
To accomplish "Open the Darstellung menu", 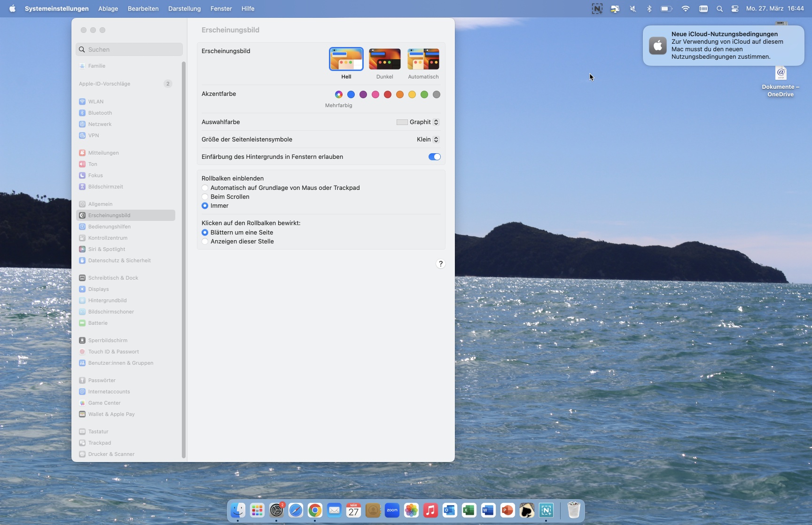I will coord(184,9).
